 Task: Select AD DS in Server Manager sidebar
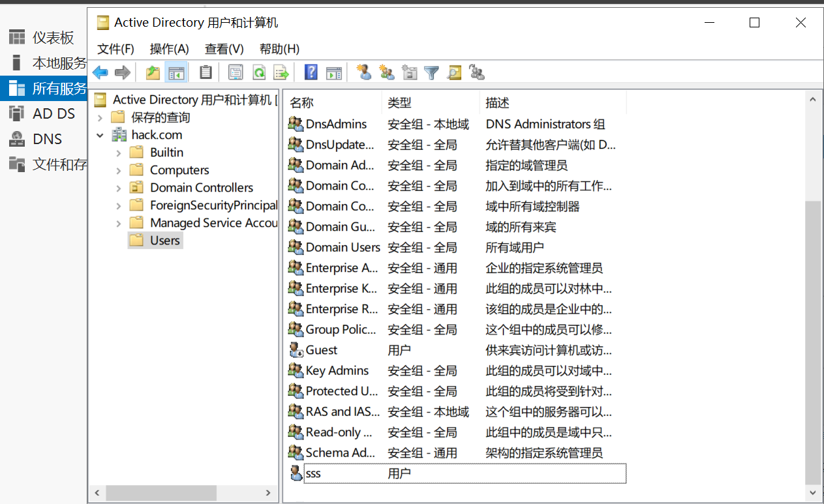[x=53, y=113]
